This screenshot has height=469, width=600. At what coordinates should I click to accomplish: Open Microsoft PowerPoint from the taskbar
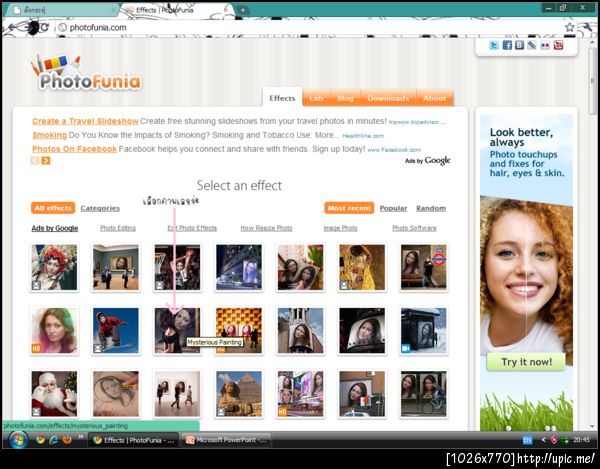click(x=226, y=440)
